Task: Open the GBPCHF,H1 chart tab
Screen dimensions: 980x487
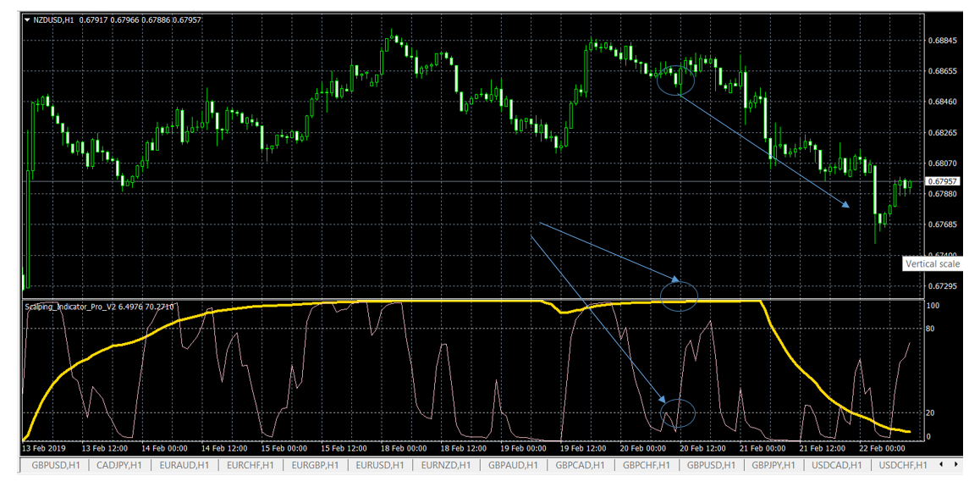Action: point(647,465)
